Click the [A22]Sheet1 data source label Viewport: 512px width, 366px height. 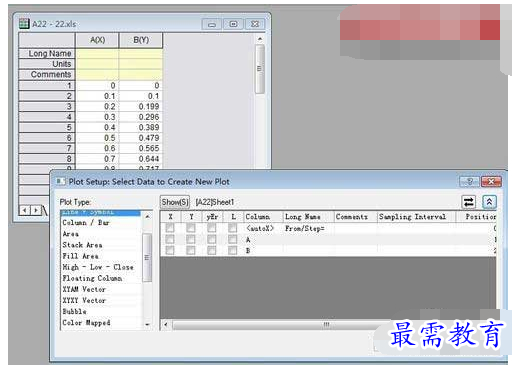pos(215,202)
